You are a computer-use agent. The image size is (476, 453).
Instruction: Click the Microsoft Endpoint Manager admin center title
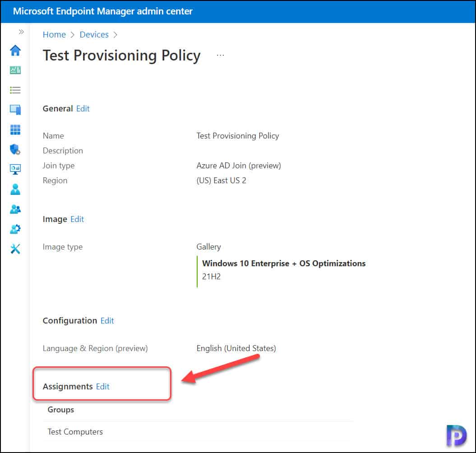(102, 11)
